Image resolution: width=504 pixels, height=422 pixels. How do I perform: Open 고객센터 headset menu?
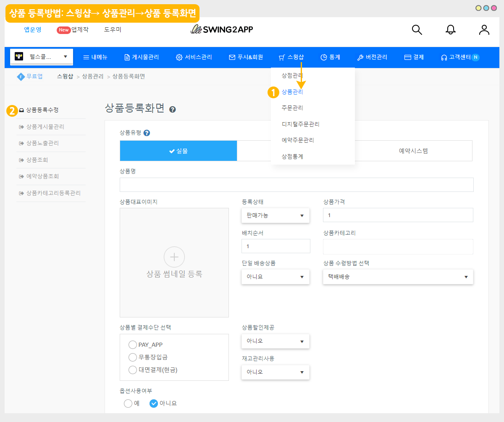tap(459, 58)
